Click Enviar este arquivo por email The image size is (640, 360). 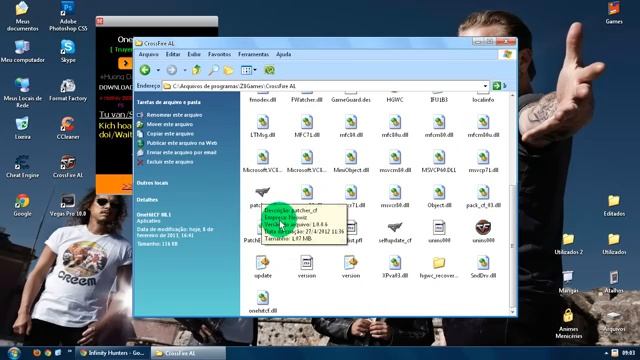pos(182,153)
